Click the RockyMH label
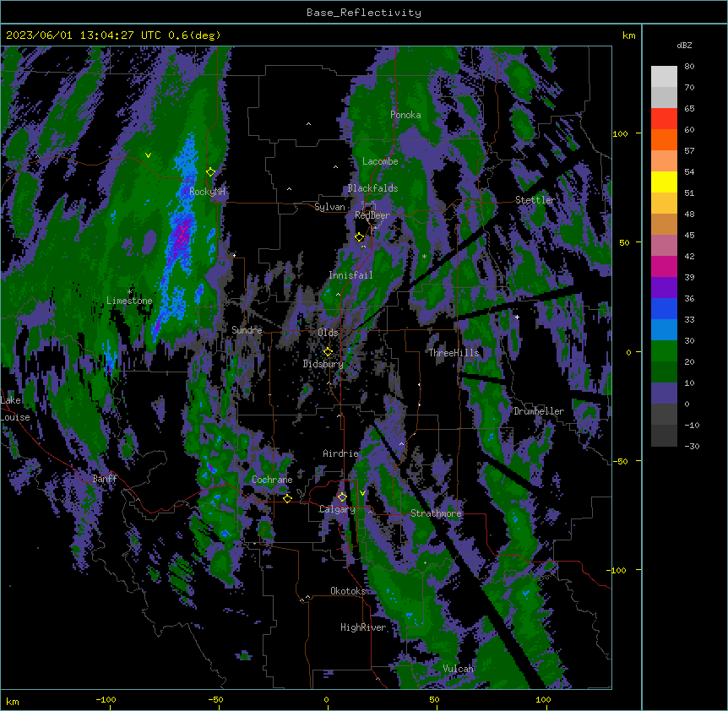This screenshot has height=711, width=728. [207, 192]
